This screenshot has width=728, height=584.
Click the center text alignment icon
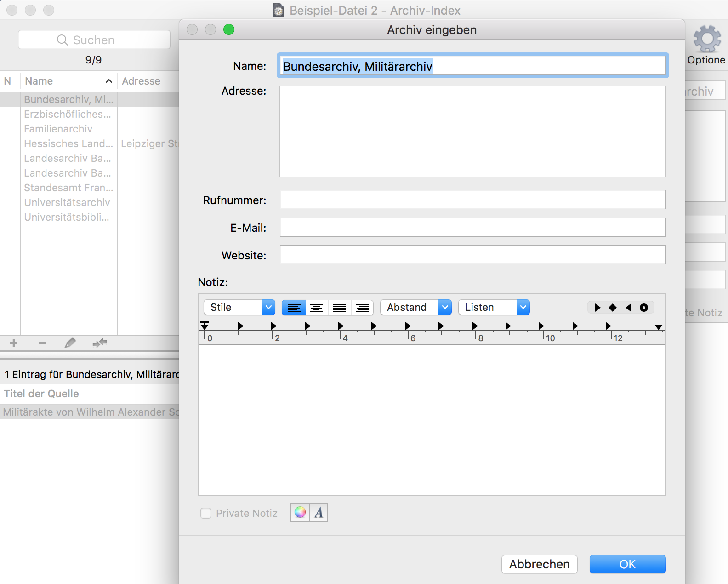[316, 308]
